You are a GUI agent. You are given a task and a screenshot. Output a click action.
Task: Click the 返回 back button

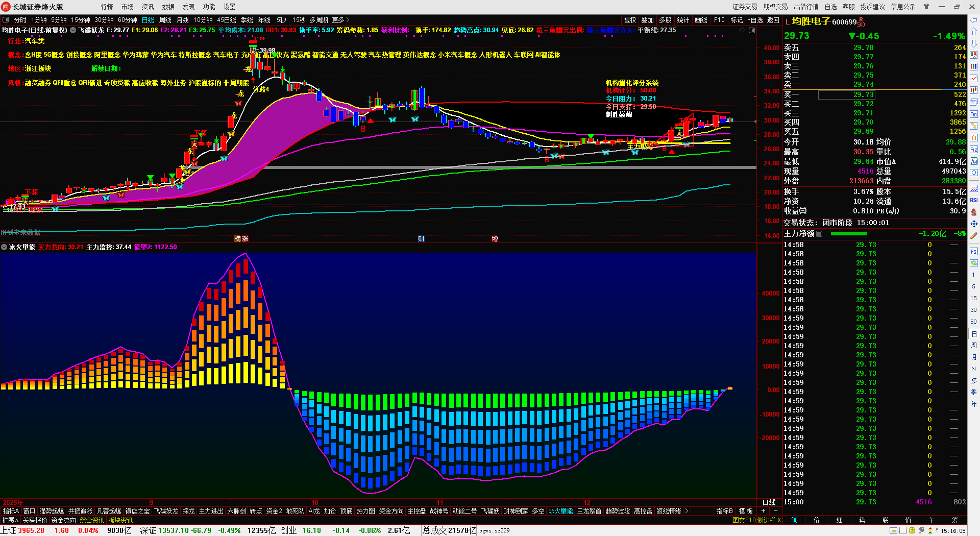[x=773, y=20]
